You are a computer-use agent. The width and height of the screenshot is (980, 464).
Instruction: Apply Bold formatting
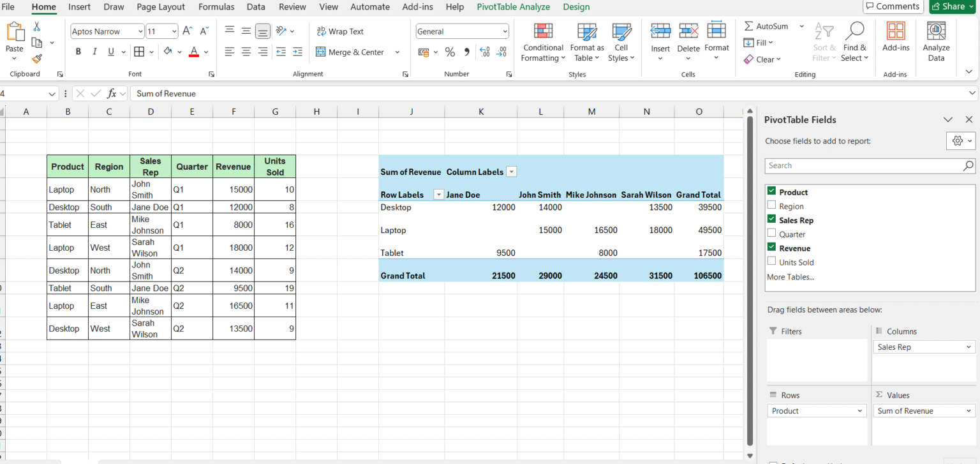78,52
